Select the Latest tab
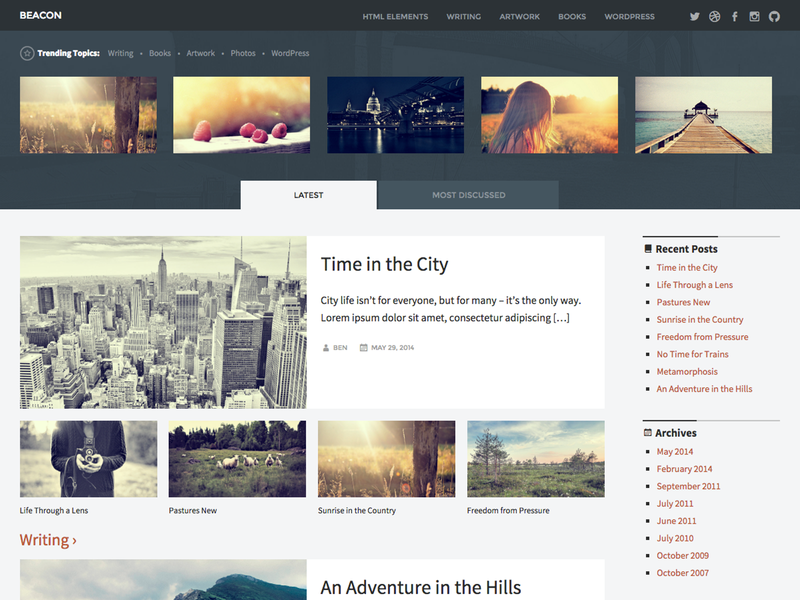800x600 pixels. point(308,195)
